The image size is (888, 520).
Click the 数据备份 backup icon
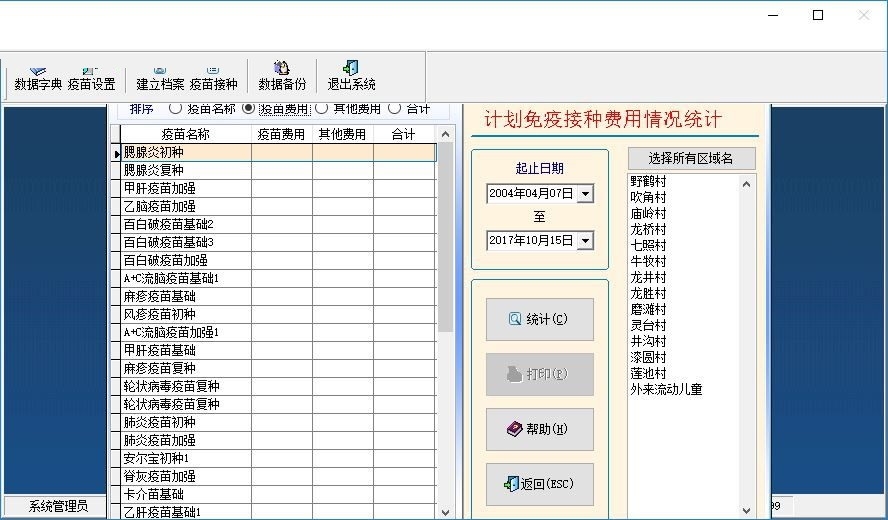click(x=282, y=77)
